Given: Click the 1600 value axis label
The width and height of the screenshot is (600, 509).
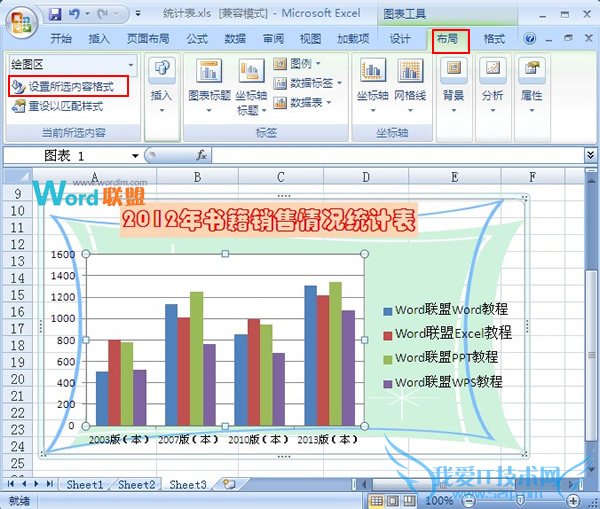Looking at the screenshot, I should pyautogui.click(x=63, y=254).
